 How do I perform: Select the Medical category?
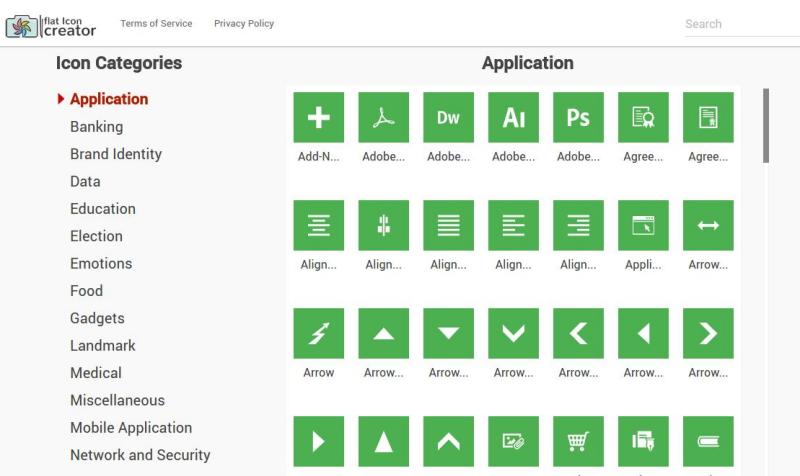(x=96, y=373)
